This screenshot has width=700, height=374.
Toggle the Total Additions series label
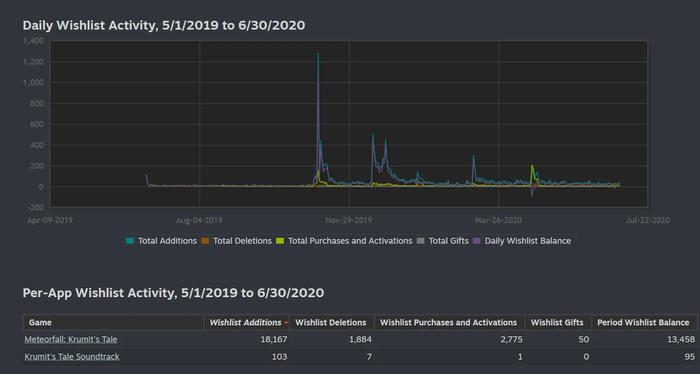click(167, 241)
